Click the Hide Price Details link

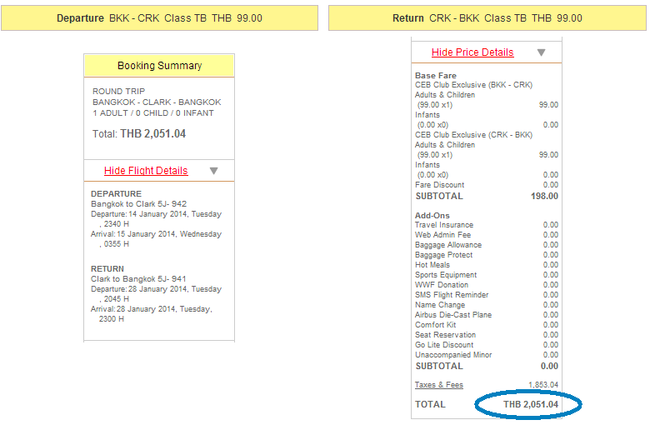click(x=473, y=52)
